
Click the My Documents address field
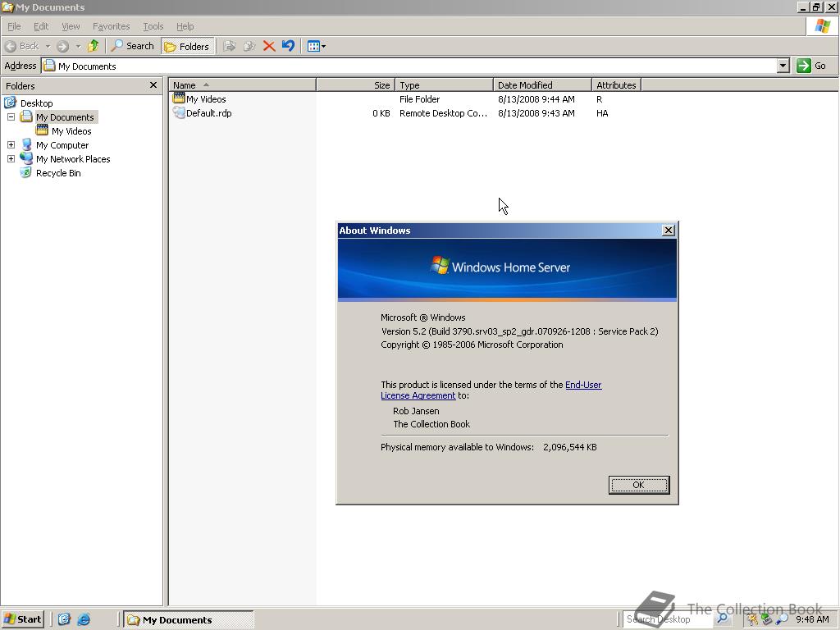tap(410, 66)
